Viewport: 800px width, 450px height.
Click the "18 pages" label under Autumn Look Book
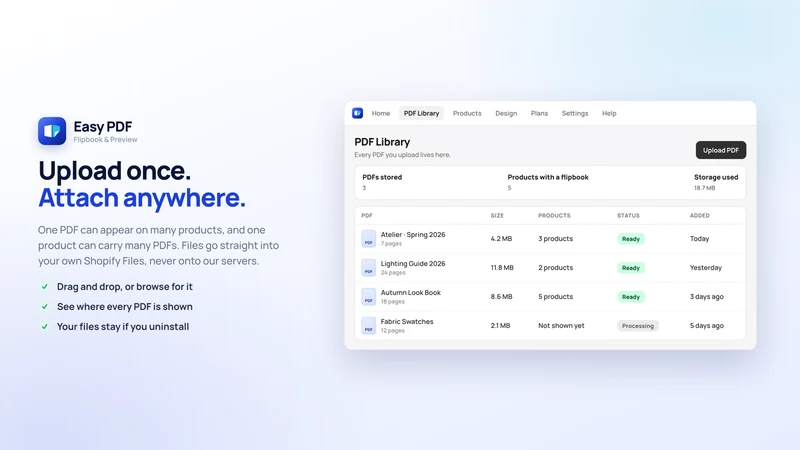[x=392, y=302]
